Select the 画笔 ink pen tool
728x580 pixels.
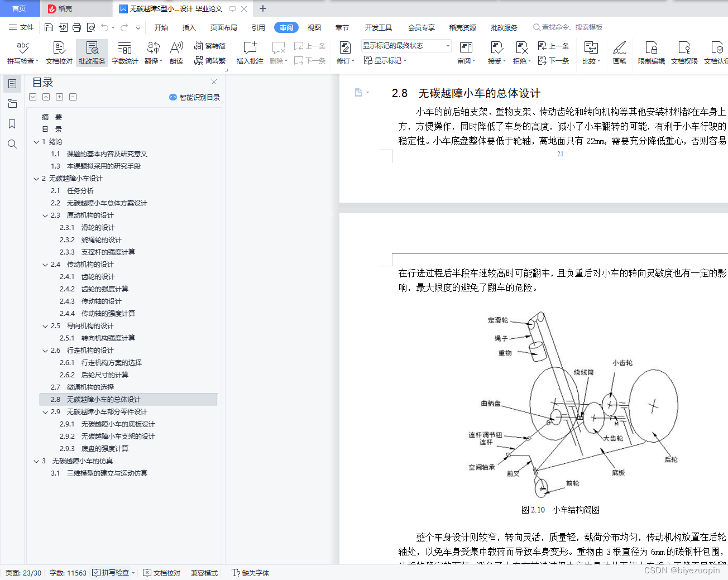click(x=619, y=53)
